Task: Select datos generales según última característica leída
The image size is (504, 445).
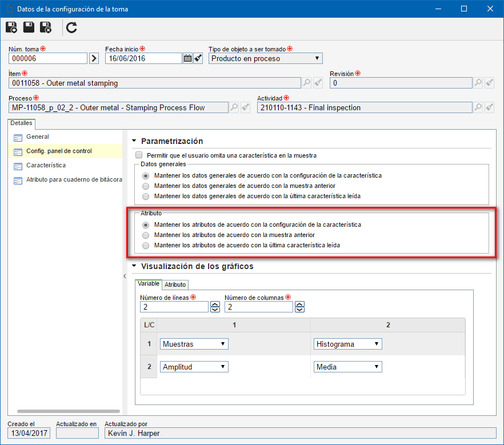Action: [146, 197]
